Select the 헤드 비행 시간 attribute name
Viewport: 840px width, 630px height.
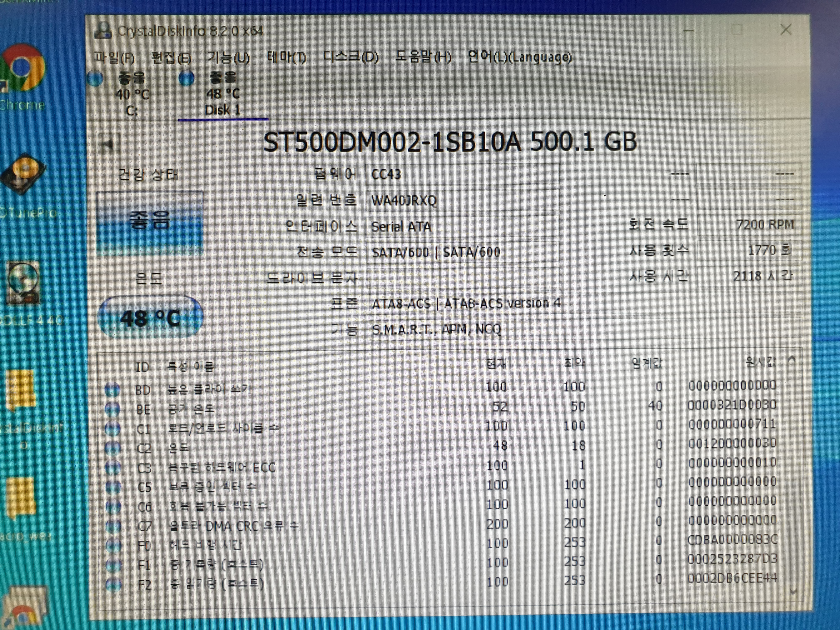[205, 545]
